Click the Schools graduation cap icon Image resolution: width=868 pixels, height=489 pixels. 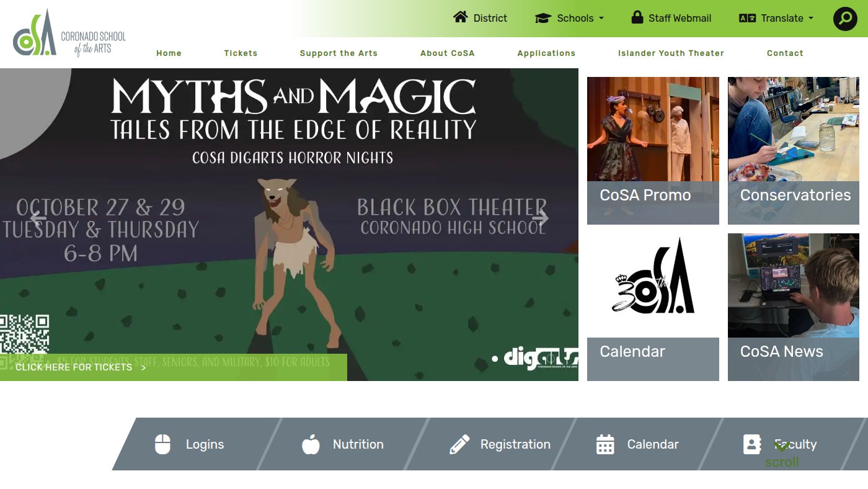[543, 18]
